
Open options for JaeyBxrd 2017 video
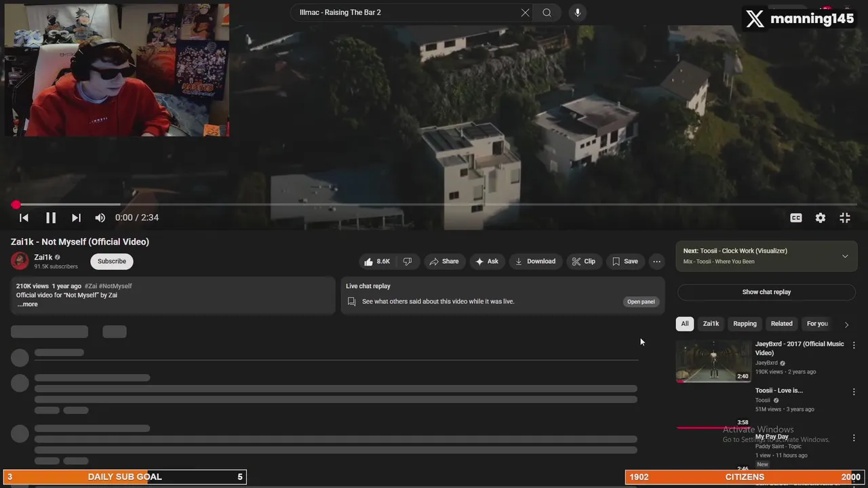click(x=854, y=346)
